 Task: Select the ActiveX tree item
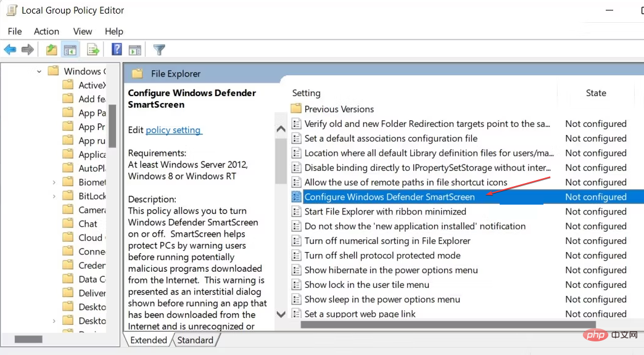[x=92, y=85]
